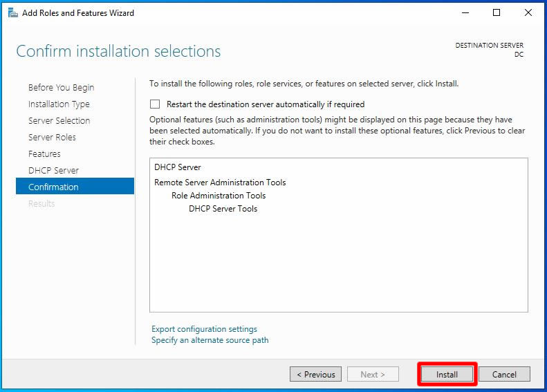The width and height of the screenshot is (547, 392).
Task: Maximize the wizard window
Action: click(497, 13)
